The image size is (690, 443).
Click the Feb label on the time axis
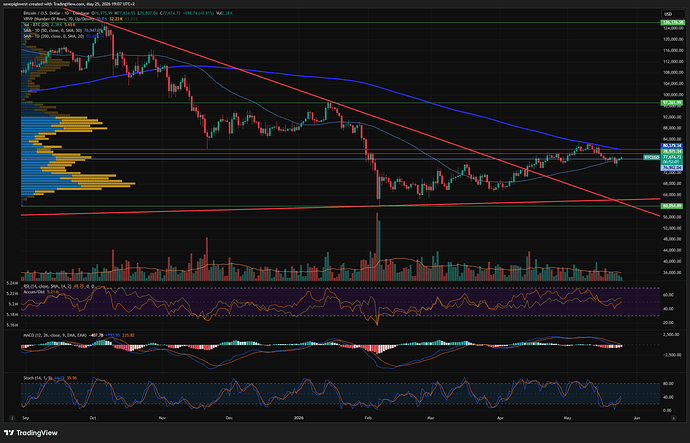[368, 418]
